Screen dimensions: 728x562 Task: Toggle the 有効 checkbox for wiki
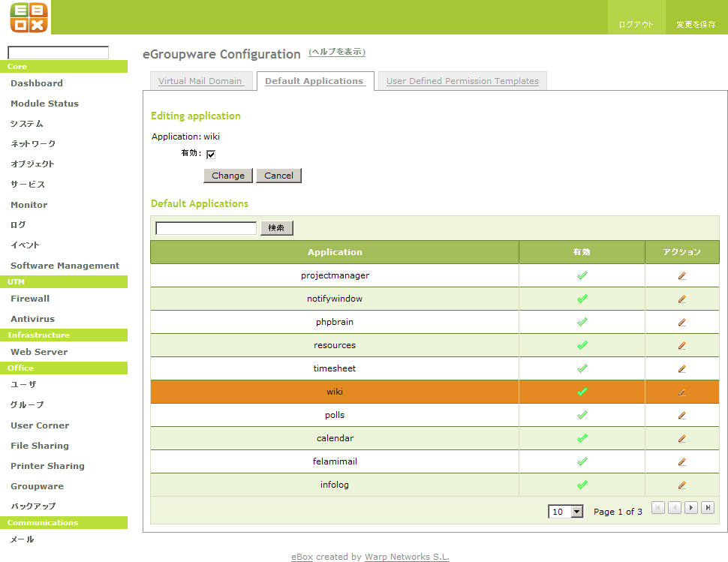pos(211,154)
